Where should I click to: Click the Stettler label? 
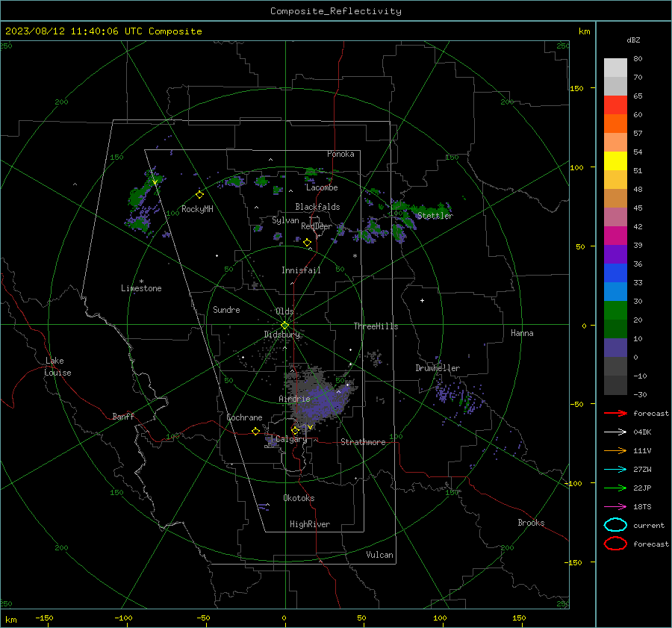click(435, 216)
